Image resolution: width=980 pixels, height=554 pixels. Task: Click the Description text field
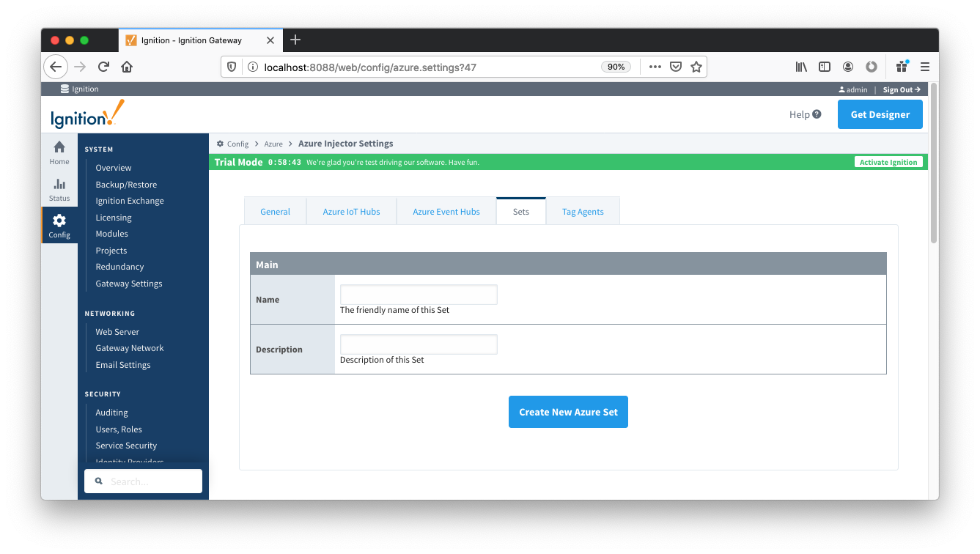[419, 344]
